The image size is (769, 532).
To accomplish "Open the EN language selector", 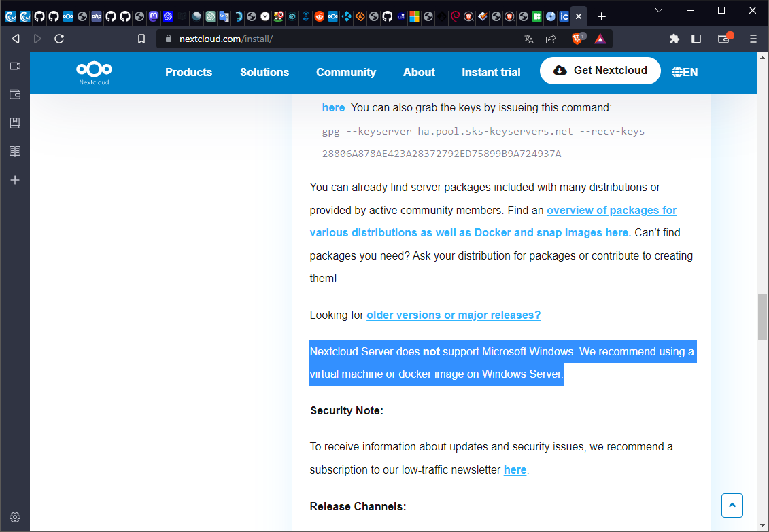I will [x=685, y=72].
